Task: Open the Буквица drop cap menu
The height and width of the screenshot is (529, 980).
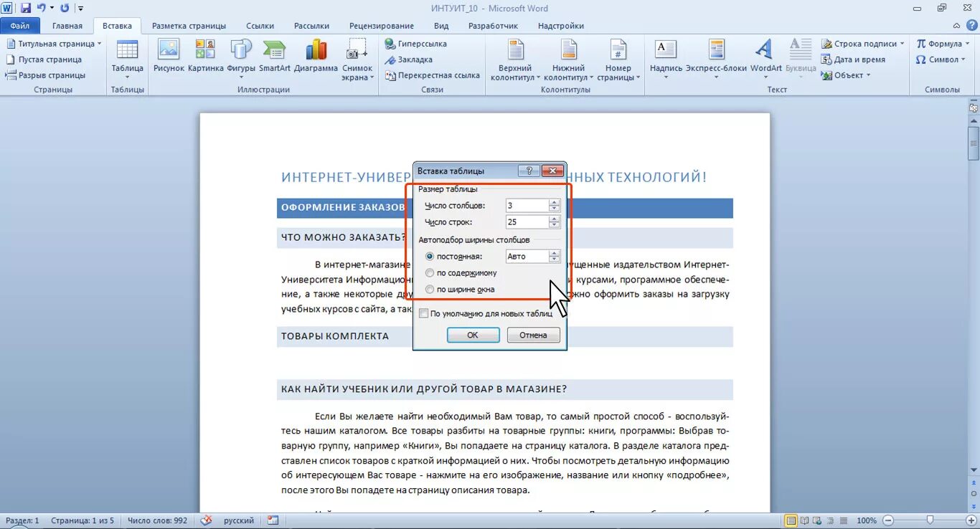Action: pos(801,59)
